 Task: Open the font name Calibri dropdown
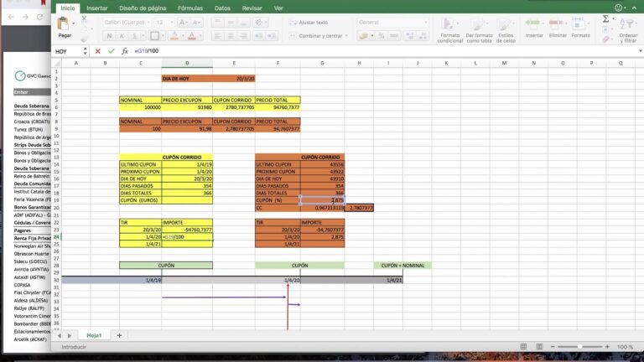pyautogui.click(x=126, y=23)
